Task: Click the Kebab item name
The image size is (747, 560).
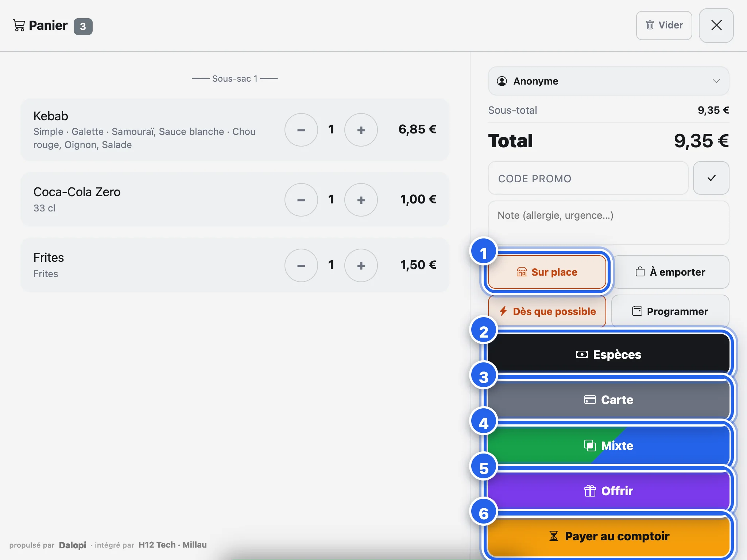Action: [51, 116]
